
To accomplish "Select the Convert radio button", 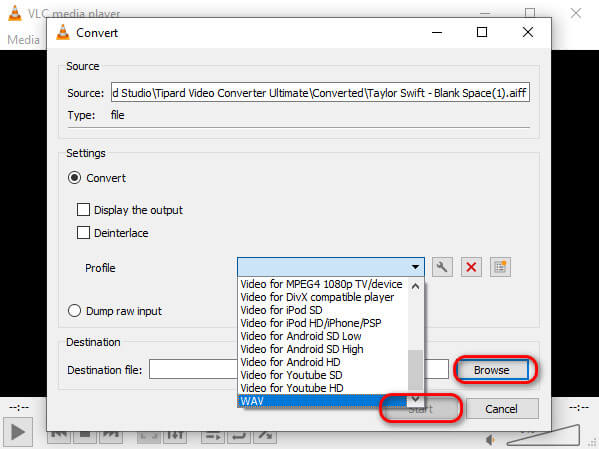I will coord(74,178).
